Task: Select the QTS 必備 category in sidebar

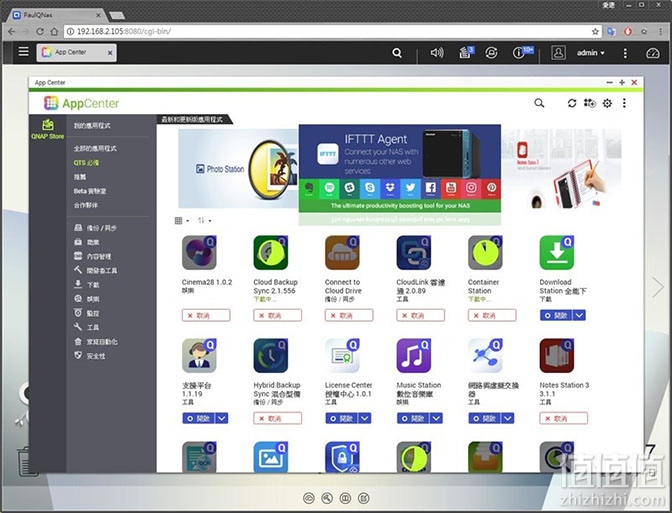Action: click(x=86, y=163)
